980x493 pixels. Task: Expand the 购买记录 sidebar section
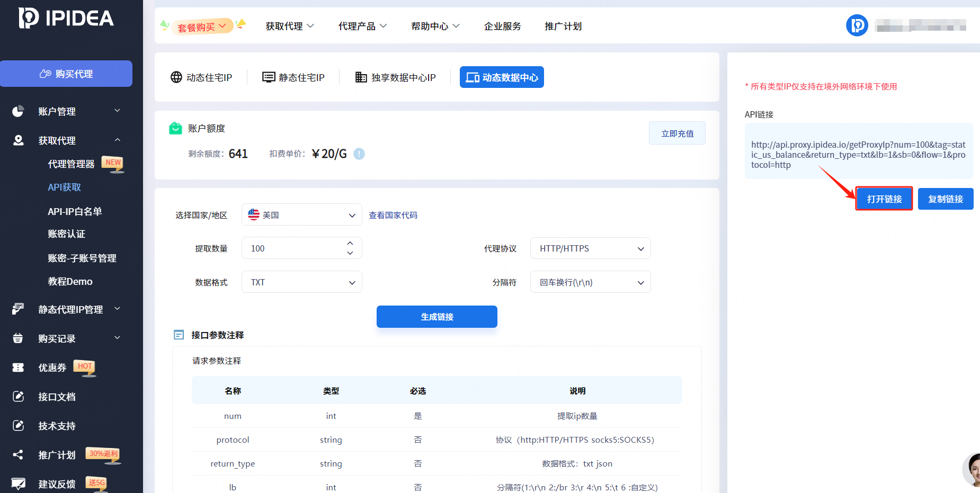[x=118, y=338]
